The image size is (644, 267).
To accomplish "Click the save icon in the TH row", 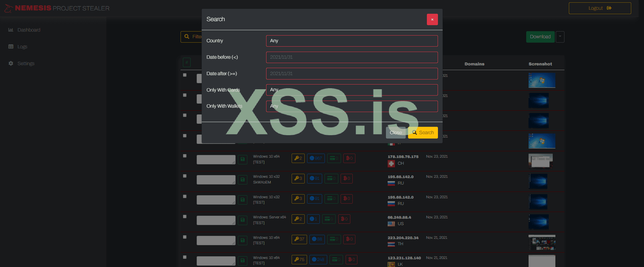I will [243, 241].
